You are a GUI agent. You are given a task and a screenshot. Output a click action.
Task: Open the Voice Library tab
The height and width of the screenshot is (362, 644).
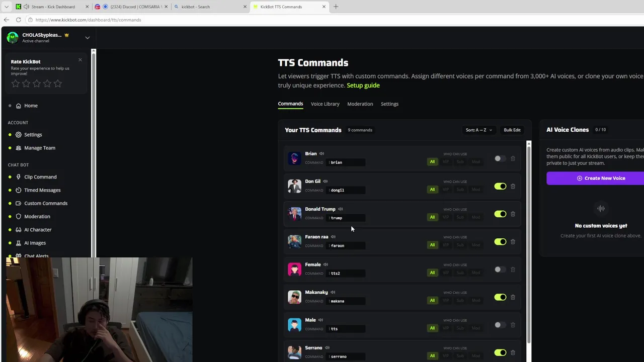coord(325,104)
